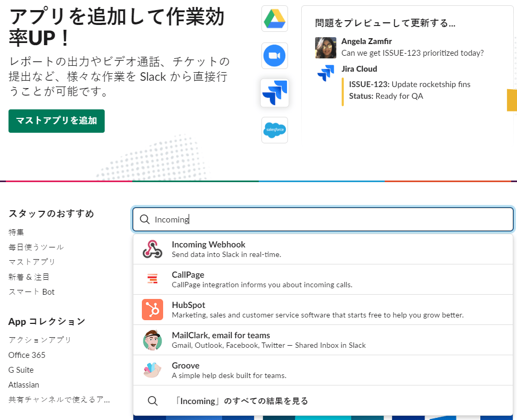Click the Jira Cloud sender name
Screen dimensions: 517x420
coord(359,69)
